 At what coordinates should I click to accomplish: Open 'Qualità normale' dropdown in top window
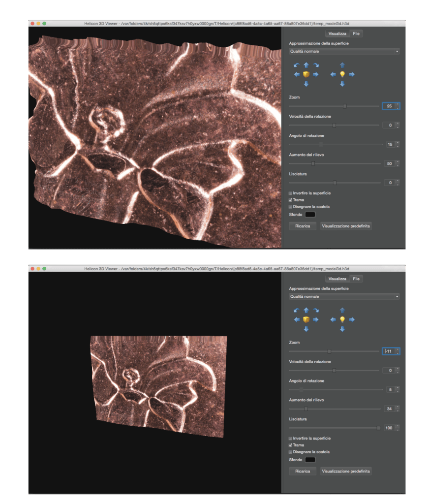tap(344, 51)
